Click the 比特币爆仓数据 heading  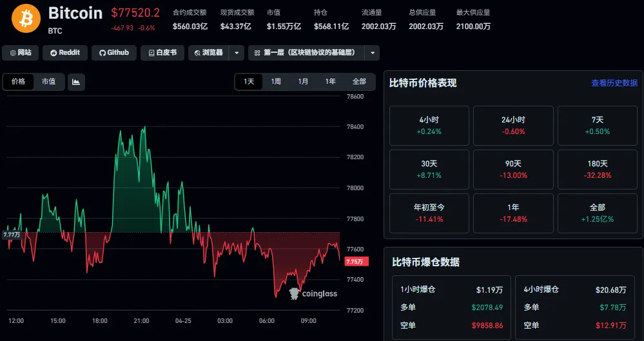pyautogui.click(x=425, y=262)
